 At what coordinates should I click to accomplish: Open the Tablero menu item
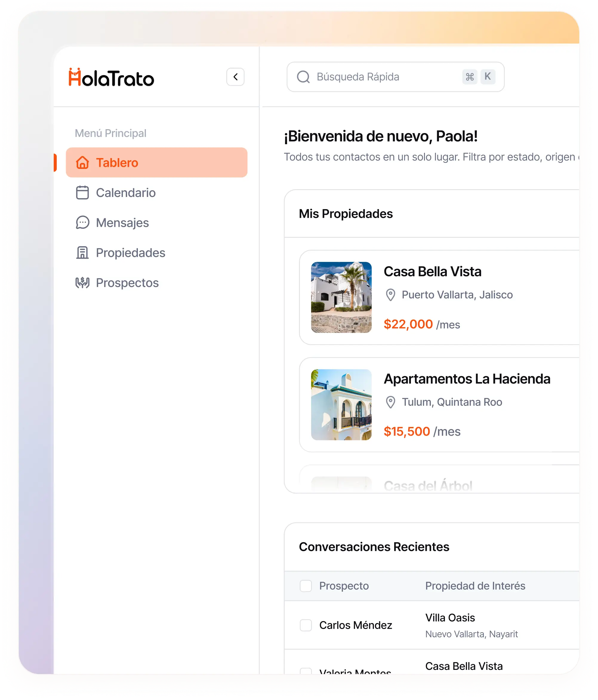[x=156, y=163]
